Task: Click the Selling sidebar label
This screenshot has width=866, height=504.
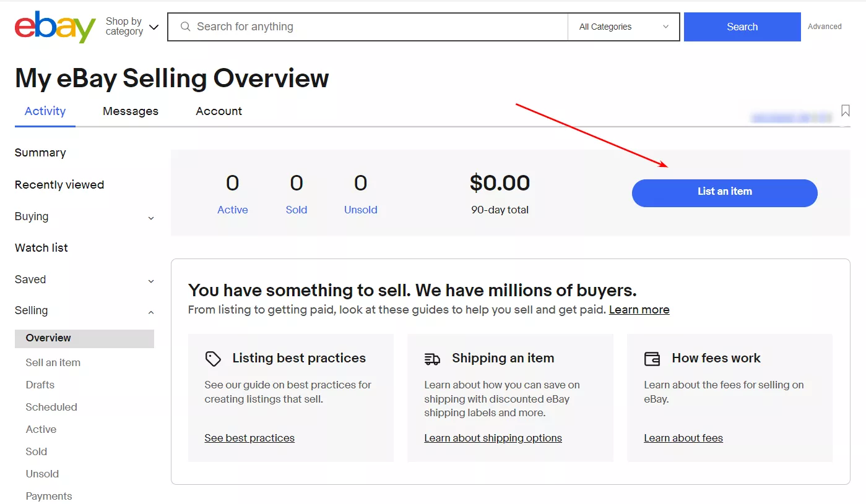Action: tap(32, 311)
